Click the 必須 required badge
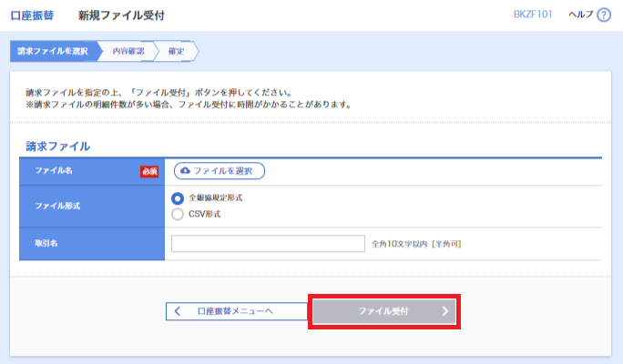623x364 pixels. [149, 171]
